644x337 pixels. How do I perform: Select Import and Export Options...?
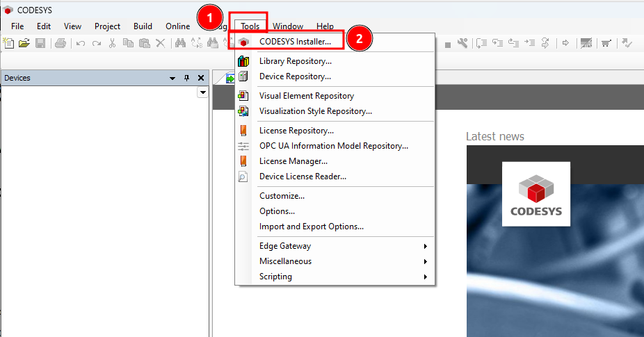click(x=335, y=227)
